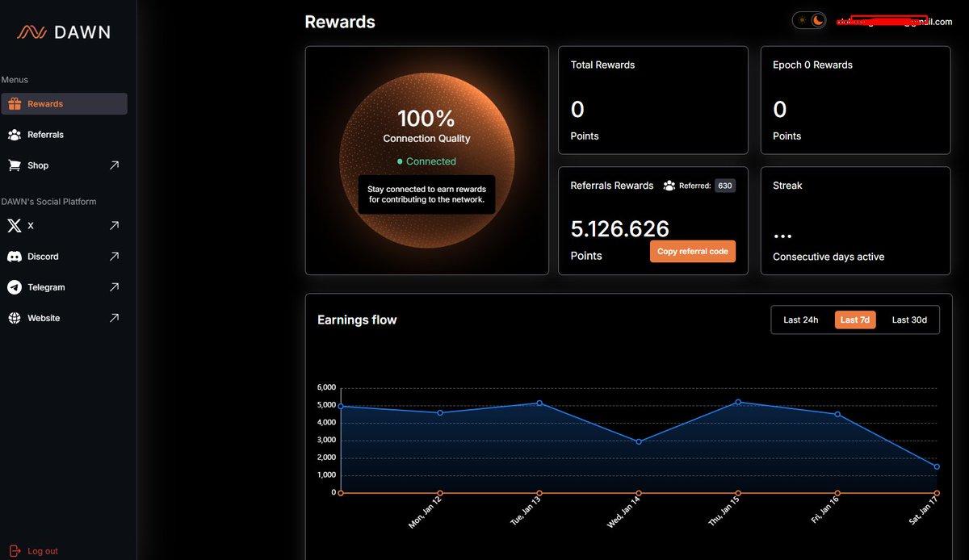
Task: Click the external arrow next to X
Action: 114,226
